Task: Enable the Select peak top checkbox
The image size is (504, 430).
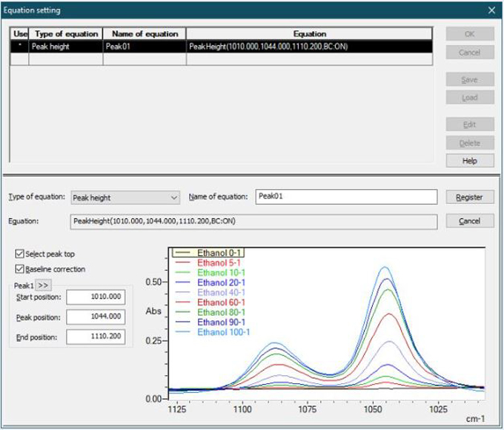Action: tap(20, 254)
